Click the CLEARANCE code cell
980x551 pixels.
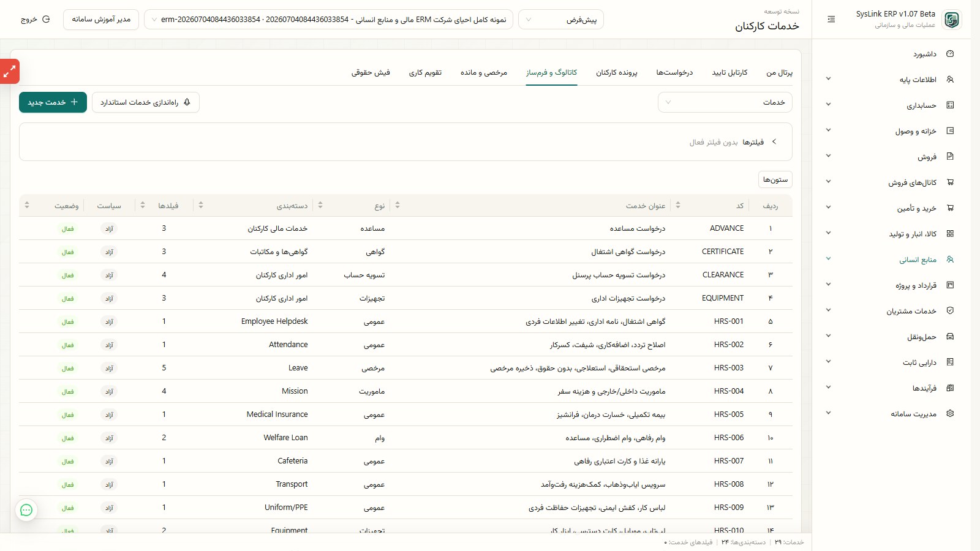[723, 275]
